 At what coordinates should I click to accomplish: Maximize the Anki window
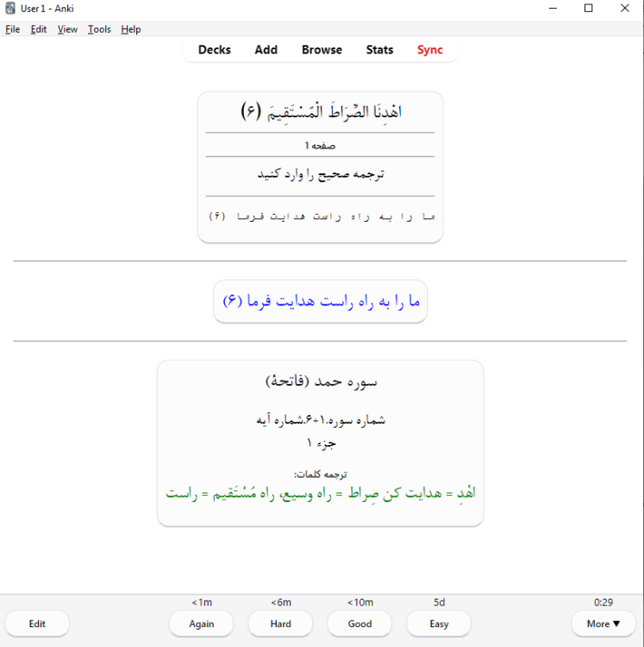[x=588, y=9]
